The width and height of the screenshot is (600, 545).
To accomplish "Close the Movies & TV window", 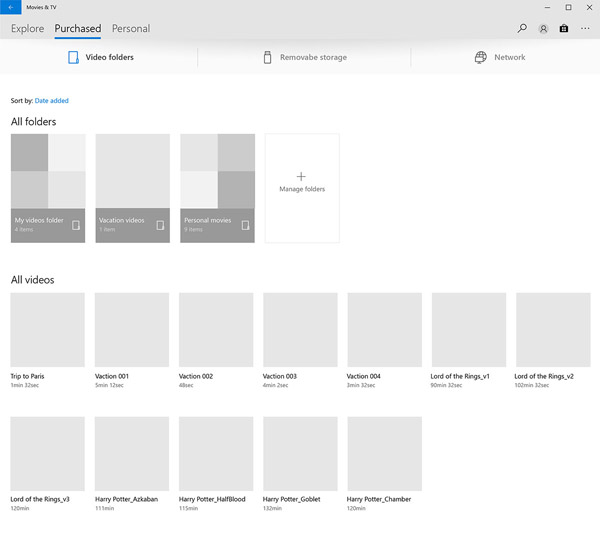I will pyautogui.click(x=590, y=7).
